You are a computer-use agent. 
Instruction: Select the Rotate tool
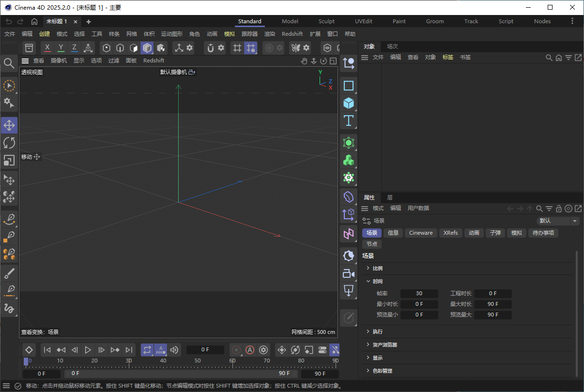tap(9, 143)
